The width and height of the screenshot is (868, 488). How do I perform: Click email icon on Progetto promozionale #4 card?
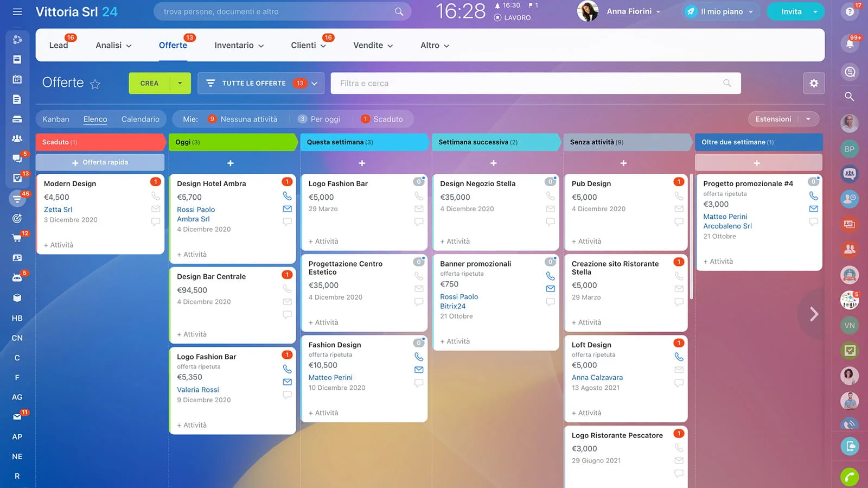click(813, 209)
